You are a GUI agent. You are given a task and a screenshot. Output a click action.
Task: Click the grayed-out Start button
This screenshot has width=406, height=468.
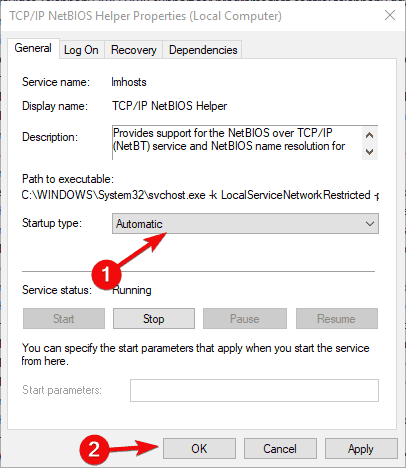[64, 319]
